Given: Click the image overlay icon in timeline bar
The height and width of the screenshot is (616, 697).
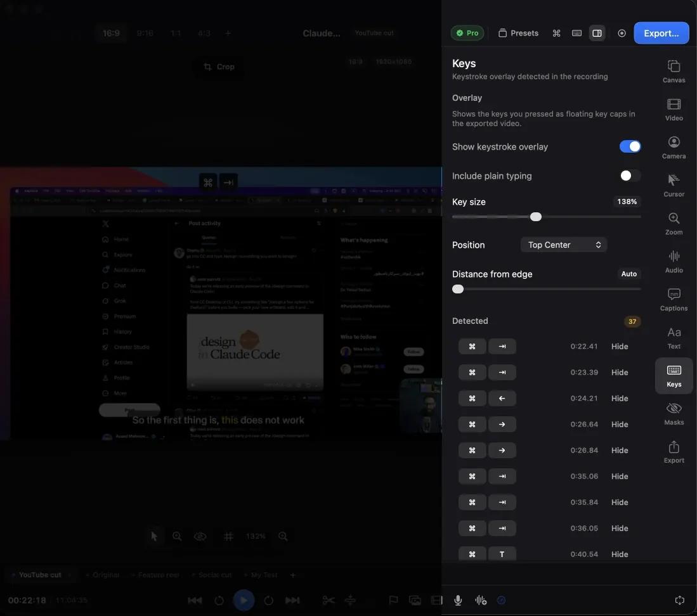Looking at the screenshot, I should pyautogui.click(x=415, y=600).
